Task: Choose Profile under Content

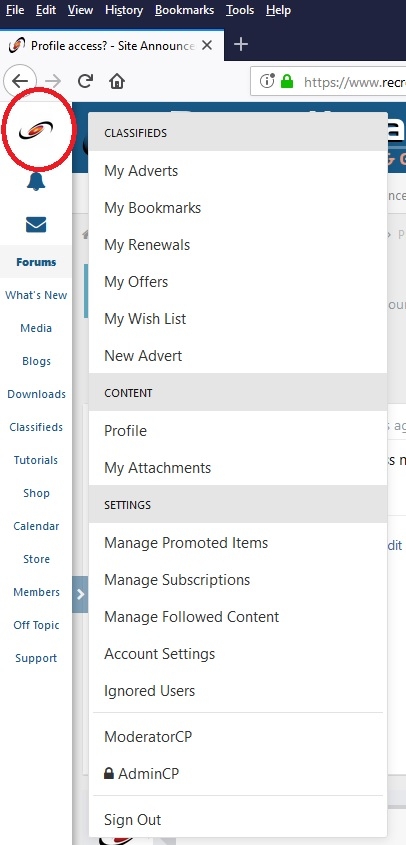Action: [238, 431]
